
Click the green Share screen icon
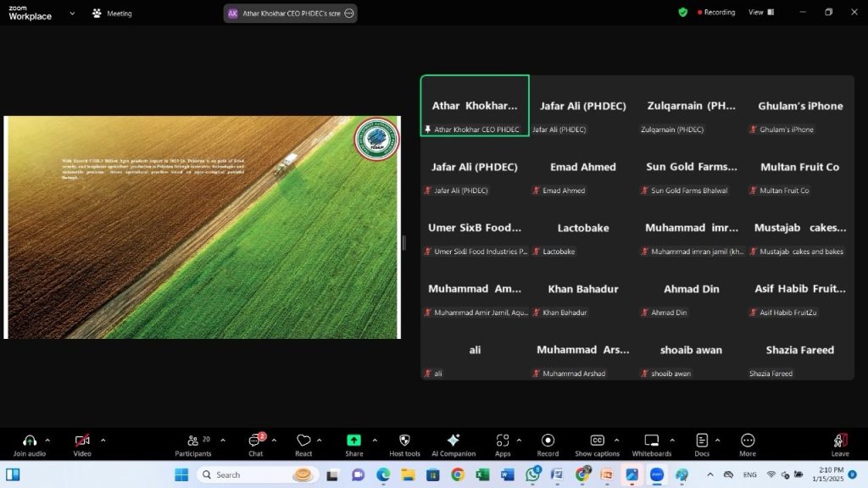coord(353,441)
